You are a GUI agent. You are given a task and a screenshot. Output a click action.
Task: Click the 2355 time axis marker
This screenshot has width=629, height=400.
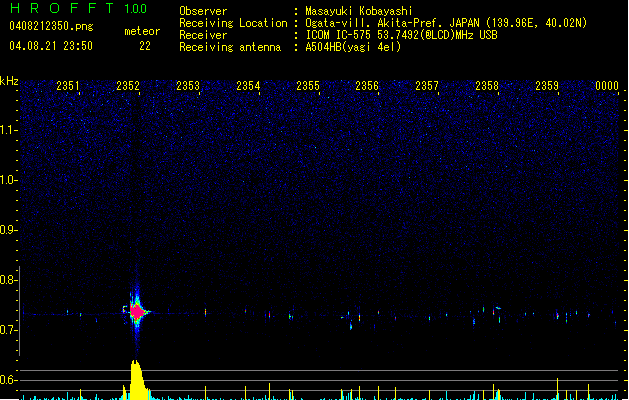(x=308, y=86)
